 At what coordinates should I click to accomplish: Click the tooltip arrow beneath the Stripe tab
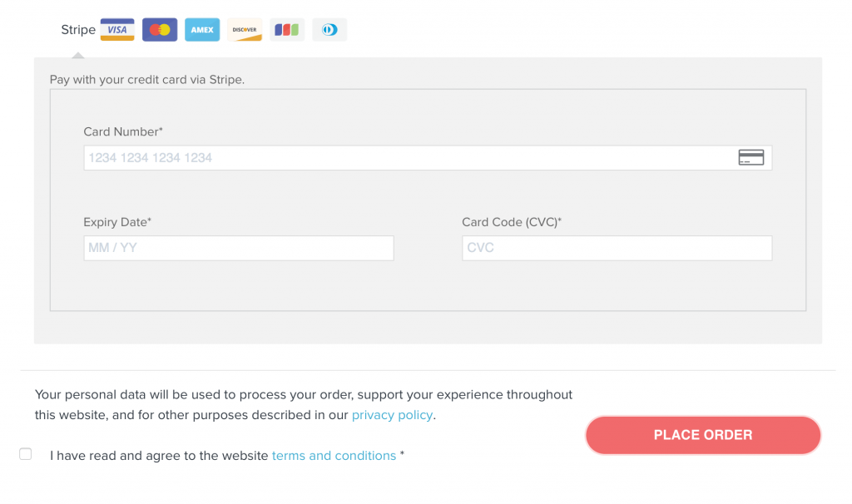(77, 57)
